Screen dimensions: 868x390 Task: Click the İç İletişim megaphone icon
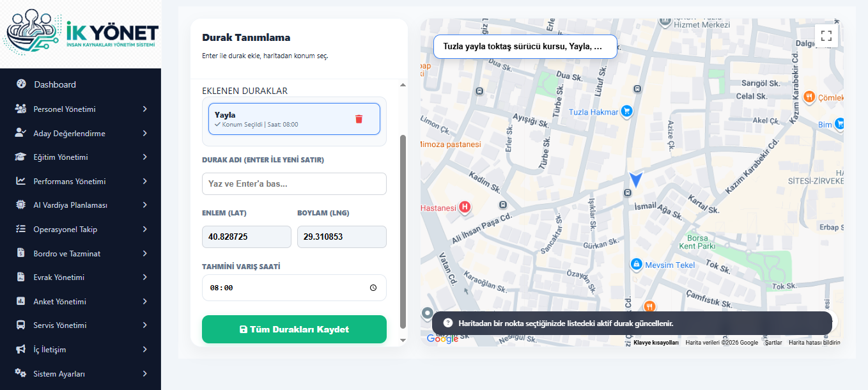coord(21,350)
